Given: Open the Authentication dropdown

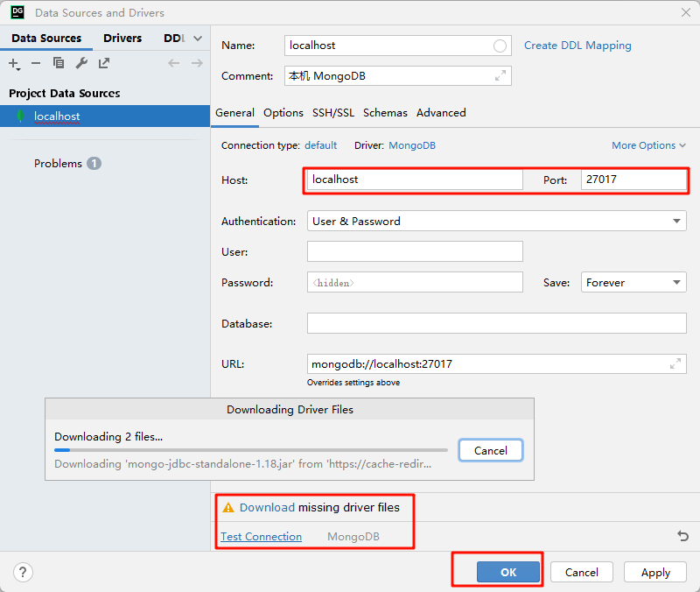Looking at the screenshot, I should (496, 222).
